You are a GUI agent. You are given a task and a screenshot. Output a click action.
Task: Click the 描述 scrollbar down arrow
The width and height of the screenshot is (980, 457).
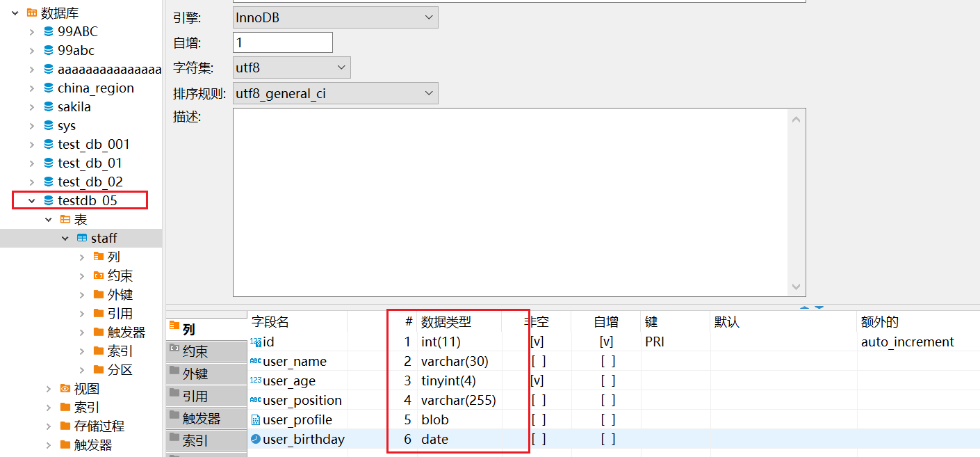point(797,287)
